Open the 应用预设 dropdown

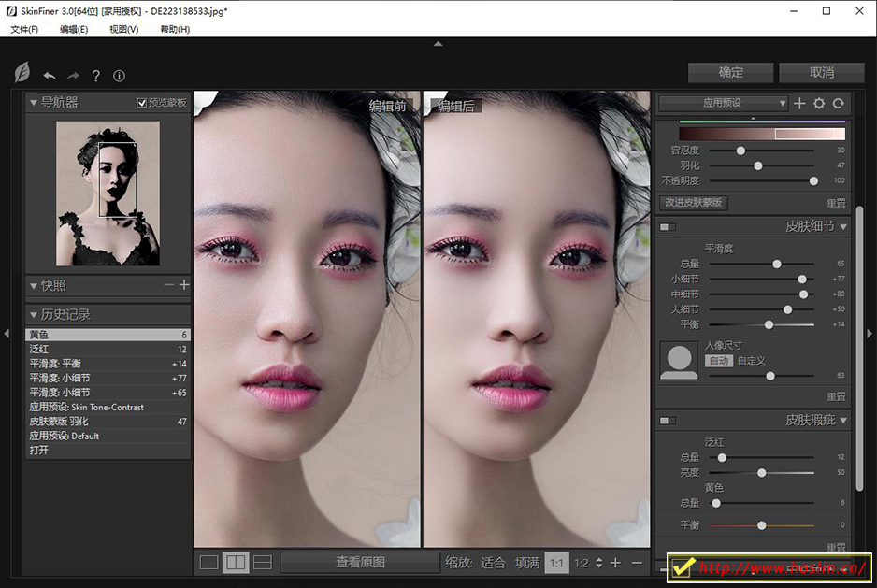724,103
